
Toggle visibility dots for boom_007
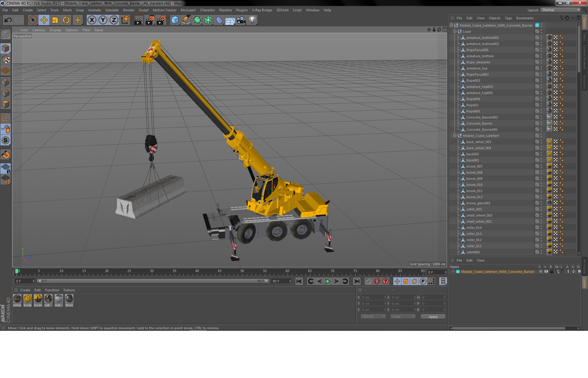click(541, 166)
